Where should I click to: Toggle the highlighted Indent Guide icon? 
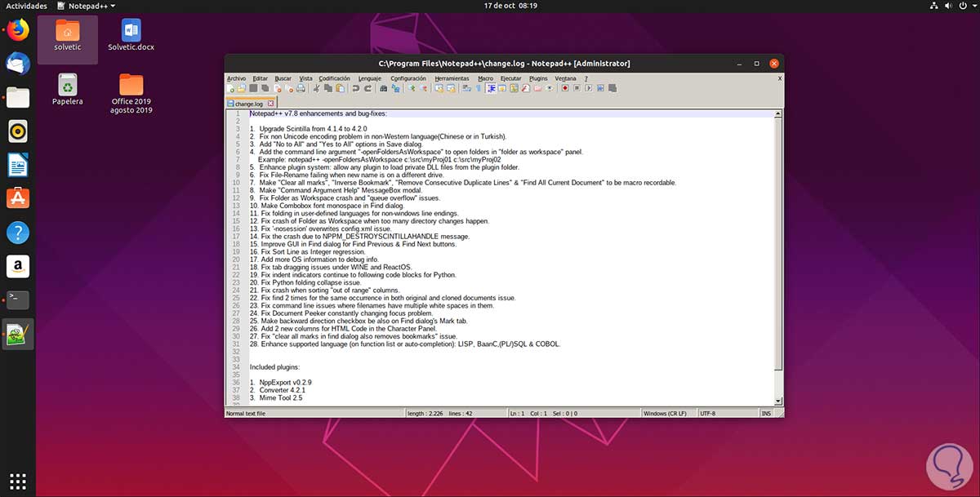(492, 88)
